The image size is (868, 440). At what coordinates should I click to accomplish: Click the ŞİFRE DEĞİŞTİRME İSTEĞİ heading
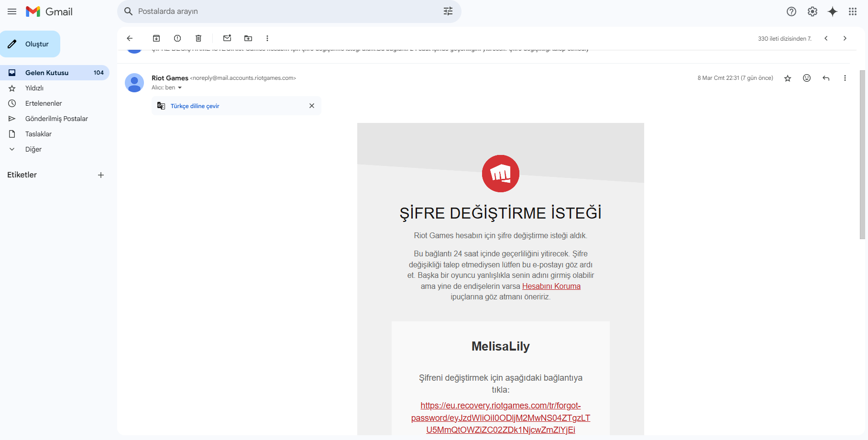point(501,213)
